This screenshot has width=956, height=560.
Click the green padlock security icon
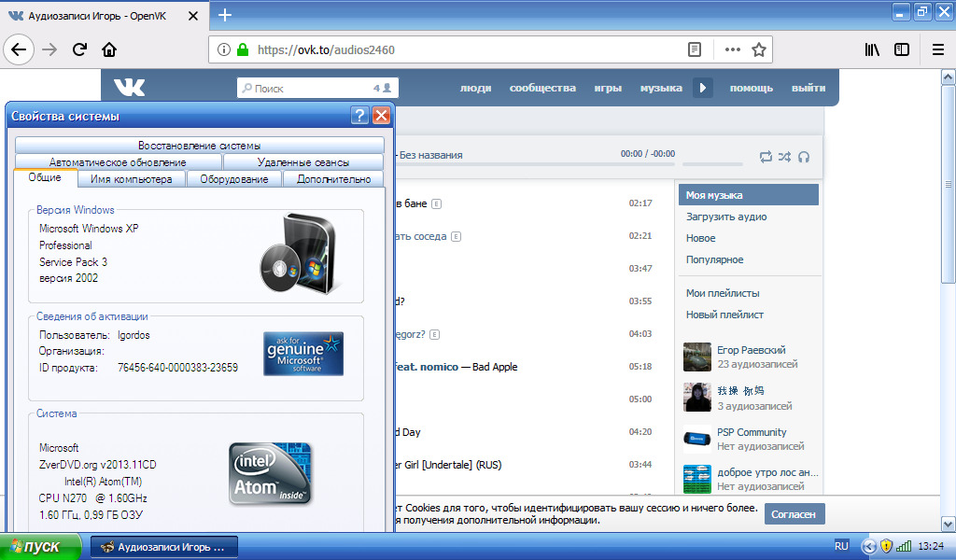click(x=243, y=49)
